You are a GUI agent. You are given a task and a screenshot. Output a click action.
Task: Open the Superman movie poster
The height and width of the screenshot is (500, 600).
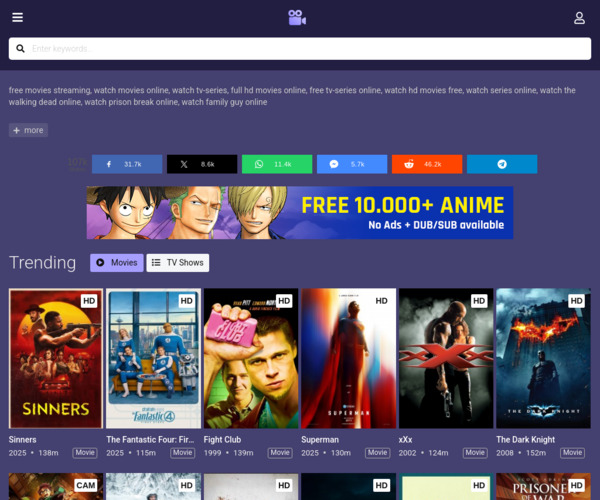click(x=348, y=358)
